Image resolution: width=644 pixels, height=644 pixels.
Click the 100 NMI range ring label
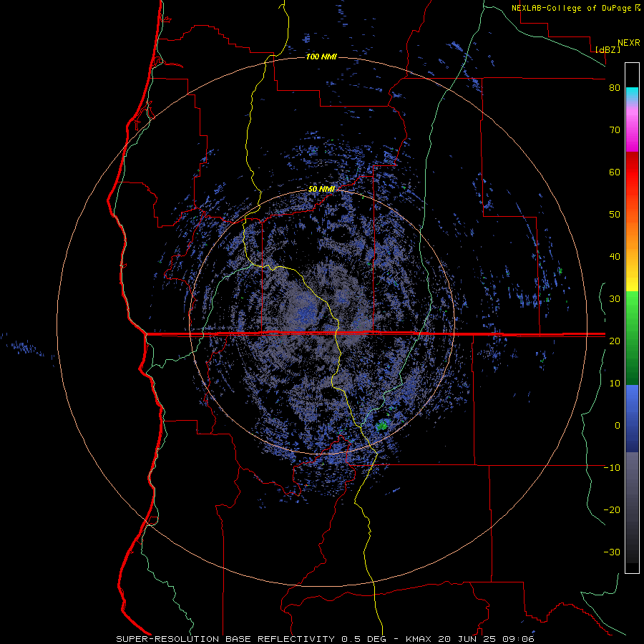point(321,57)
